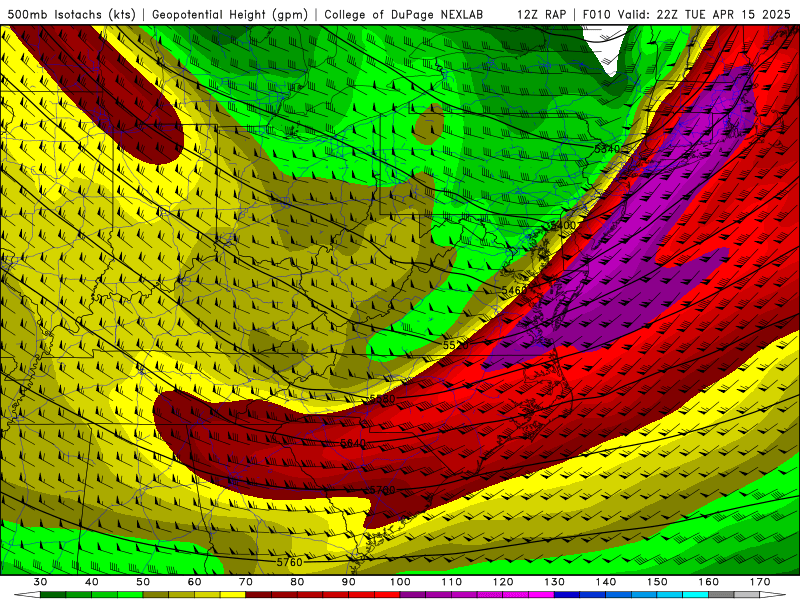Click the 5460 height contour label
Image resolution: width=800 pixels, height=600 pixels.
(514, 290)
